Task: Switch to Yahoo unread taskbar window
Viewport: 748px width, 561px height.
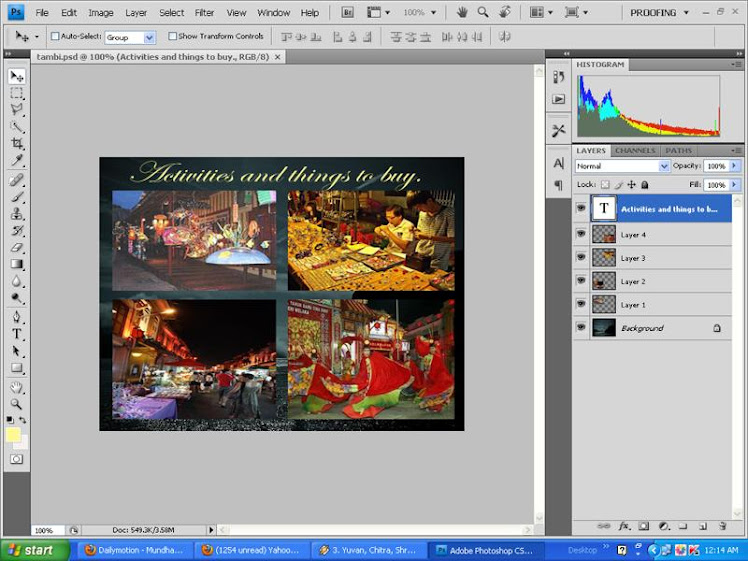Action: tap(251, 550)
